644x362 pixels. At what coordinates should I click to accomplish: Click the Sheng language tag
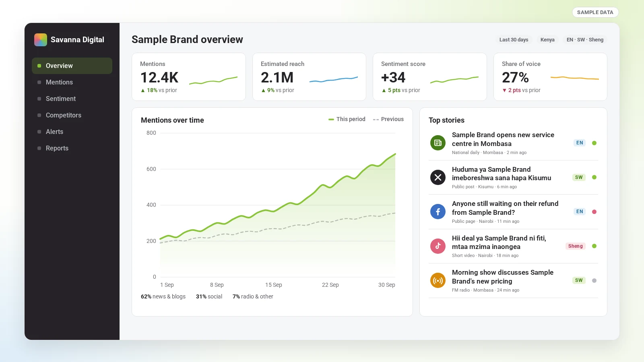(576, 246)
